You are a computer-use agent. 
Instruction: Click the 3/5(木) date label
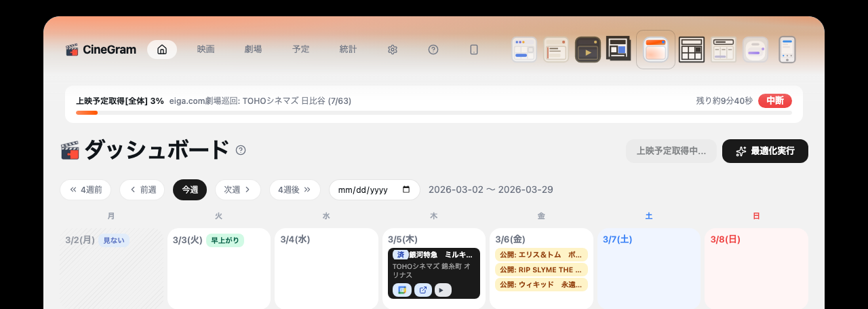tap(402, 240)
